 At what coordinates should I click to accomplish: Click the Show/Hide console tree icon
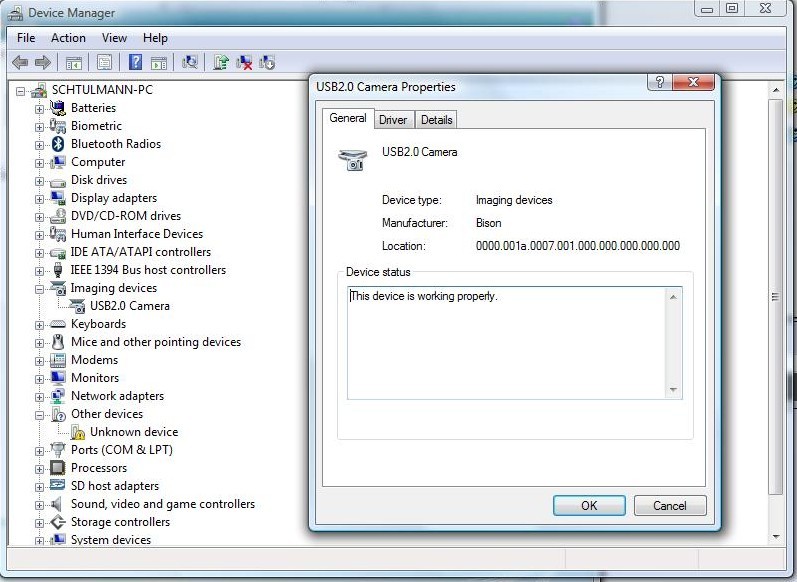pyautogui.click(x=74, y=63)
